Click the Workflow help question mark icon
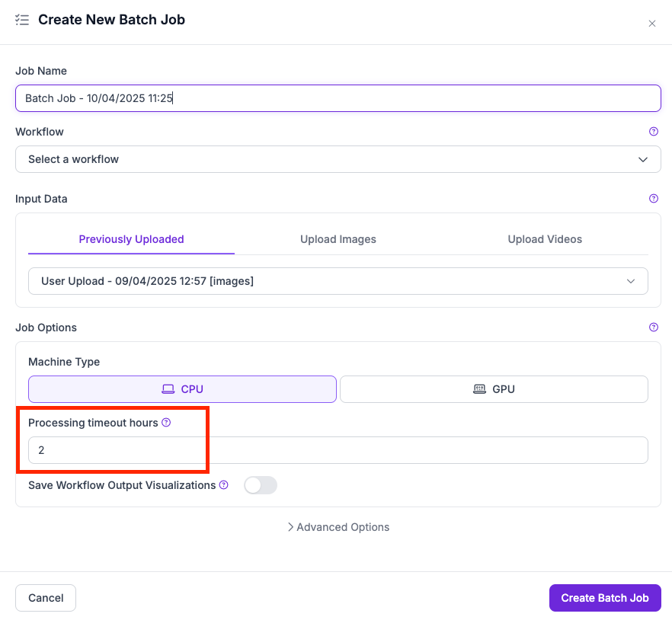 tap(653, 132)
